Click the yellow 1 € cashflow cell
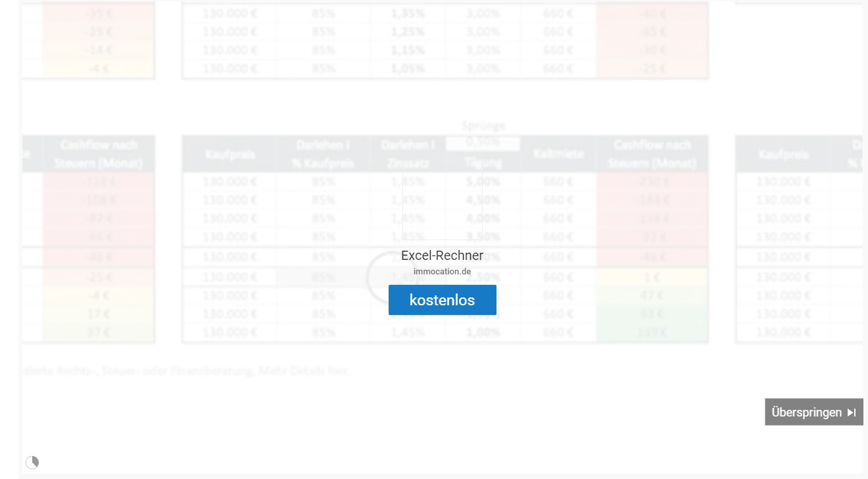 point(652,277)
